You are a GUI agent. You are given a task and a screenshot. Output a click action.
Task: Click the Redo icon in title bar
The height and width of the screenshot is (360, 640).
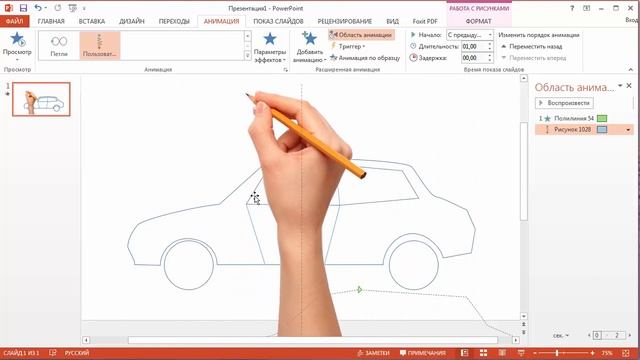click(x=58, y=8)
